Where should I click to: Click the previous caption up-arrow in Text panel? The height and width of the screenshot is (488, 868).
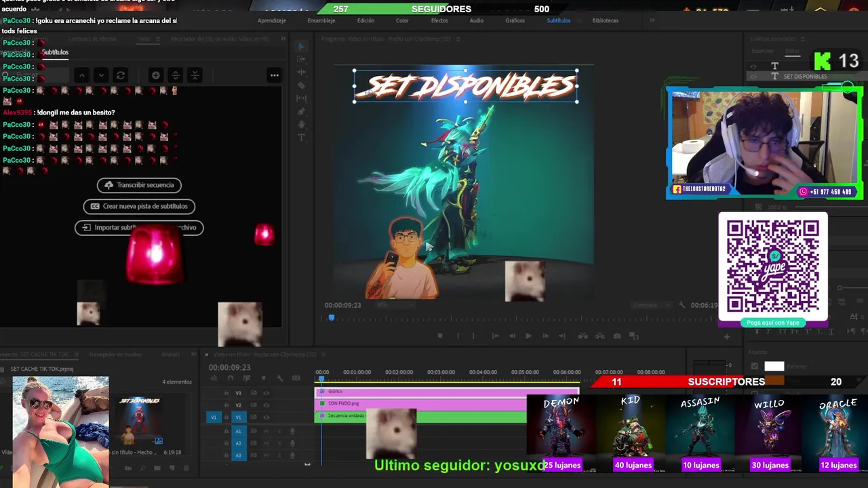pos(81,75)
